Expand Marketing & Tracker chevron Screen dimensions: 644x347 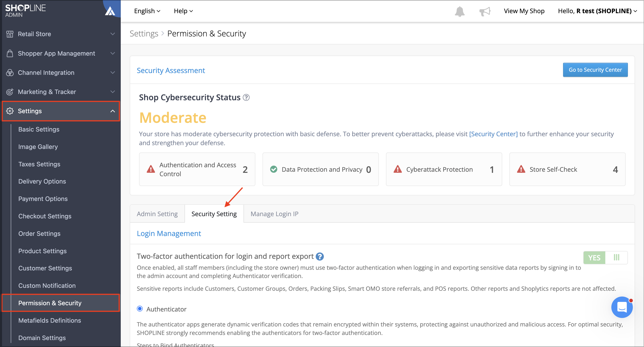[x=113, y=92]
